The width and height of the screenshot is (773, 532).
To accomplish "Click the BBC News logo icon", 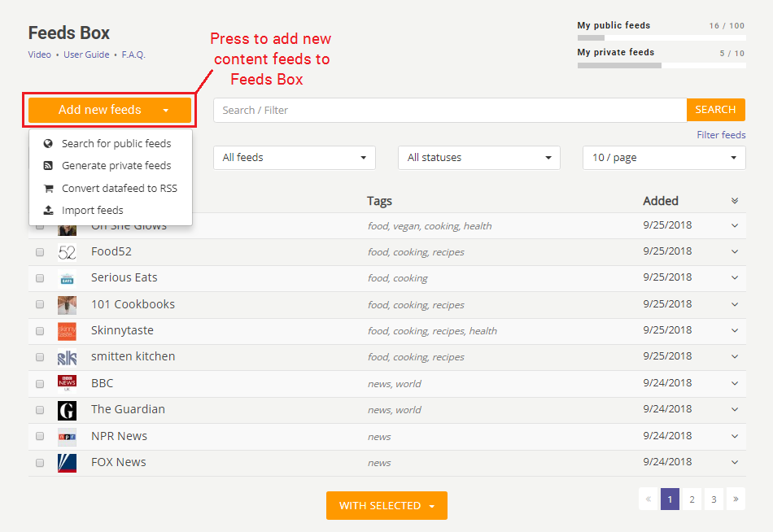I will click(68, 383).
